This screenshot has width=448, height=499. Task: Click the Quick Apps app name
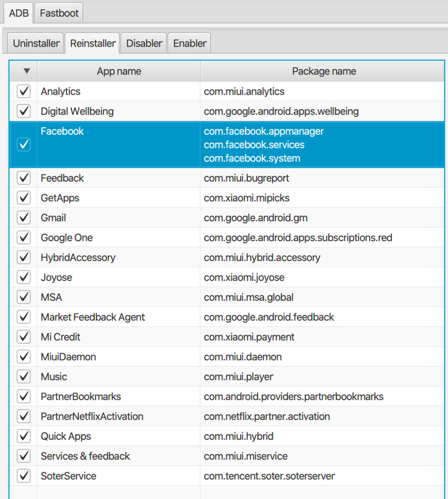click(x=66, y=436)
